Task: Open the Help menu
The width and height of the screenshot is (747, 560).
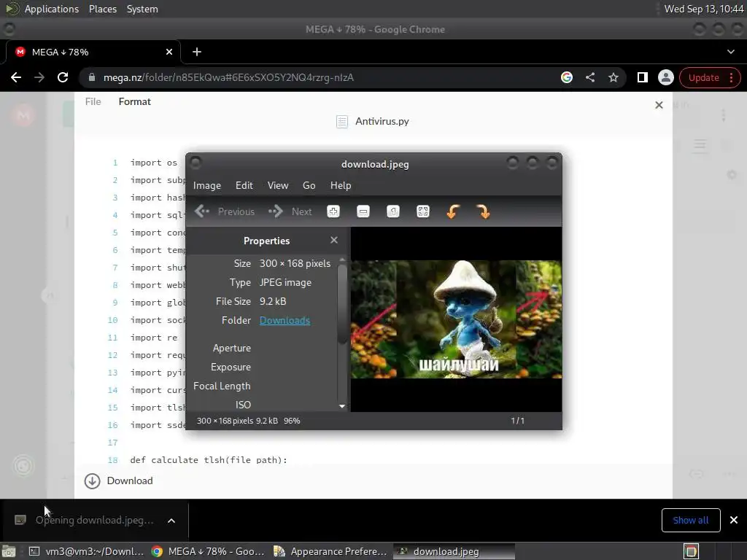Action: [341, 185]
